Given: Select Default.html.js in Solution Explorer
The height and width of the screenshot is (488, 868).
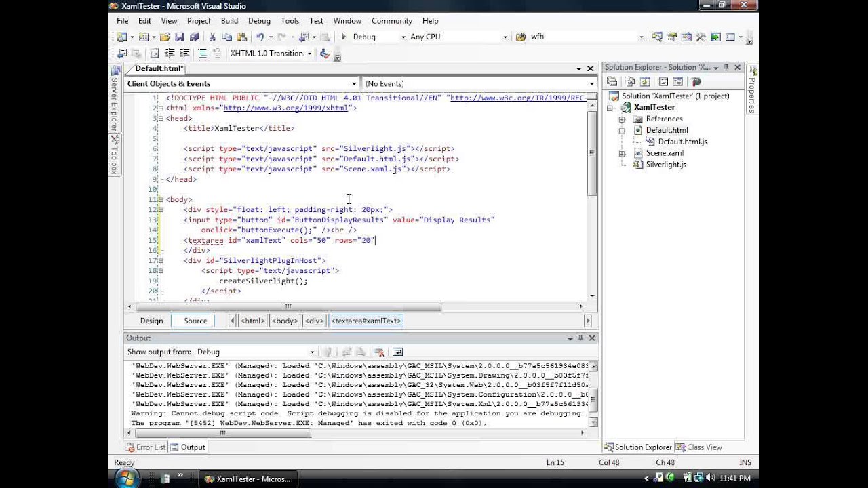Looking at the screenshot, I should [x=682, y=142].
